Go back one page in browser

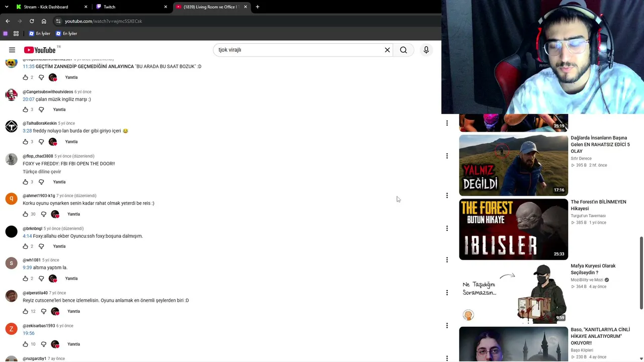(8, 21)
